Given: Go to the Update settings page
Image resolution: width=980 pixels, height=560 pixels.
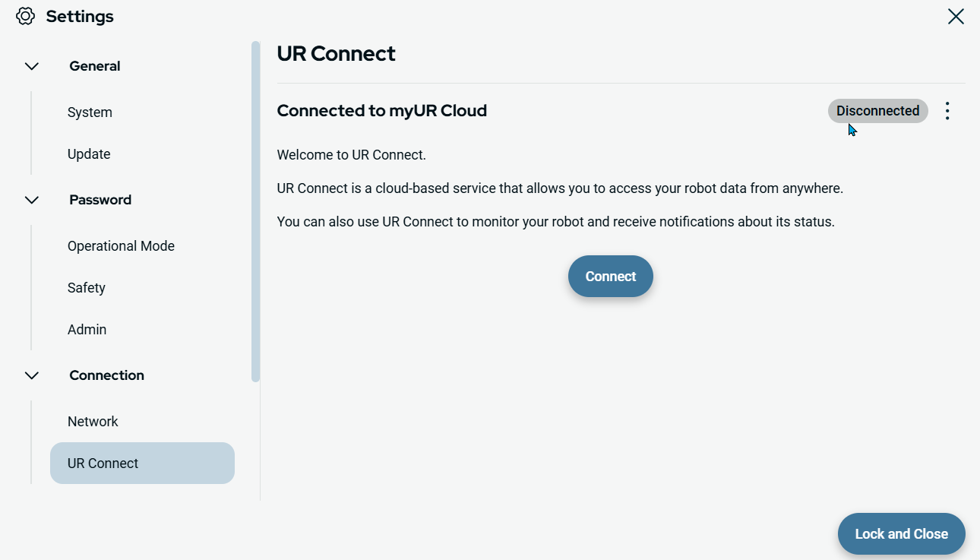Looking at the screenshot, I should pos(89,154).
